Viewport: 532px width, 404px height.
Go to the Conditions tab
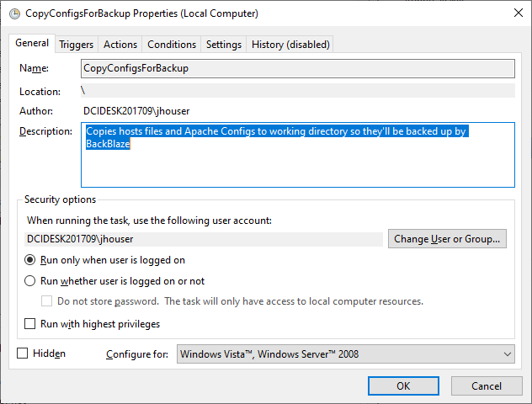tap(172, 45)
